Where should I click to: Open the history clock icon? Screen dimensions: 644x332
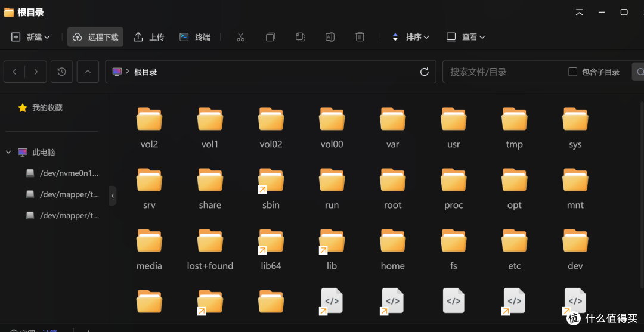(x=61, y=72)
